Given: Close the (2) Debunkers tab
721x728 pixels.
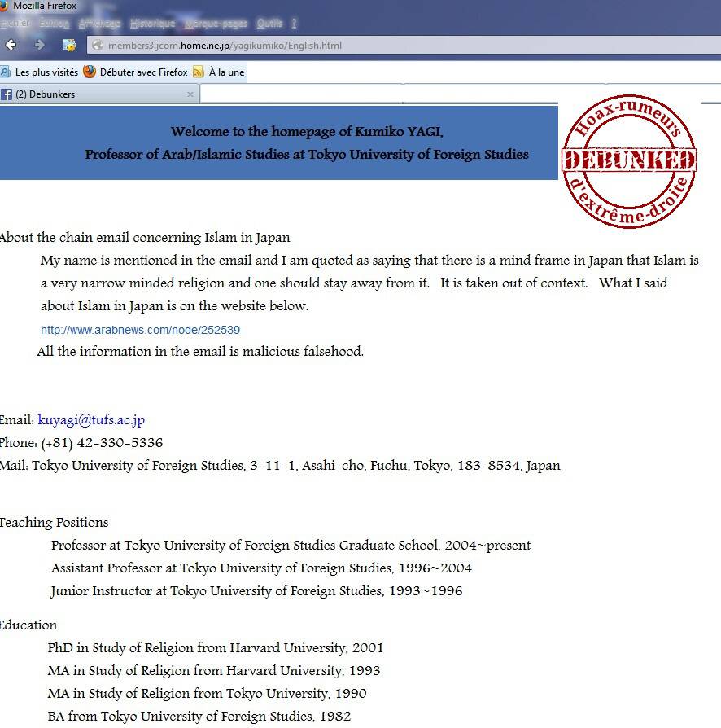Looking at the screenshot, I should [190, 94].
